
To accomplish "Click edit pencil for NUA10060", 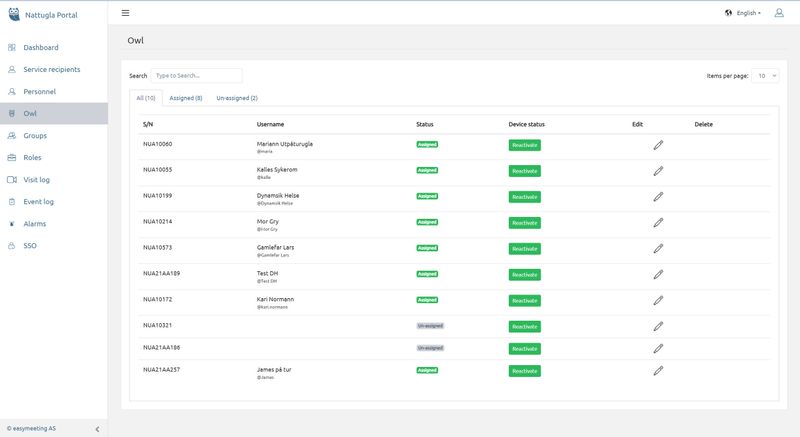I will click(658, 145).
